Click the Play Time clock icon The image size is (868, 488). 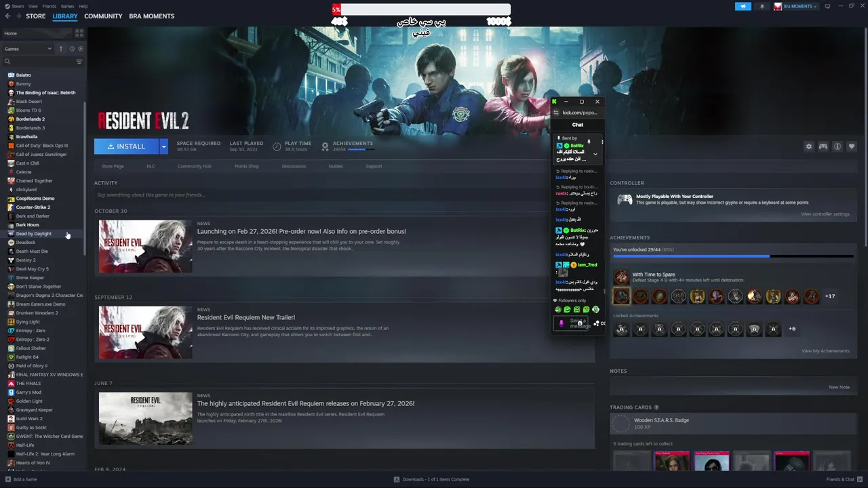(277, 146)
